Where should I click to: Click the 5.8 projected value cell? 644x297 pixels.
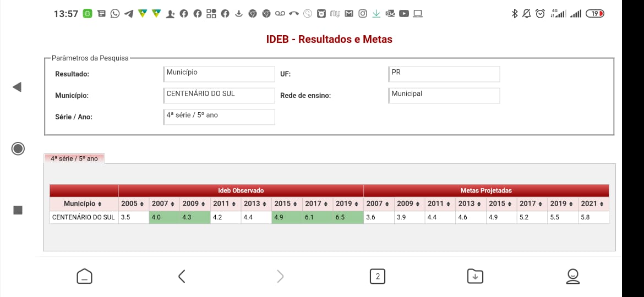pos(593,217)
